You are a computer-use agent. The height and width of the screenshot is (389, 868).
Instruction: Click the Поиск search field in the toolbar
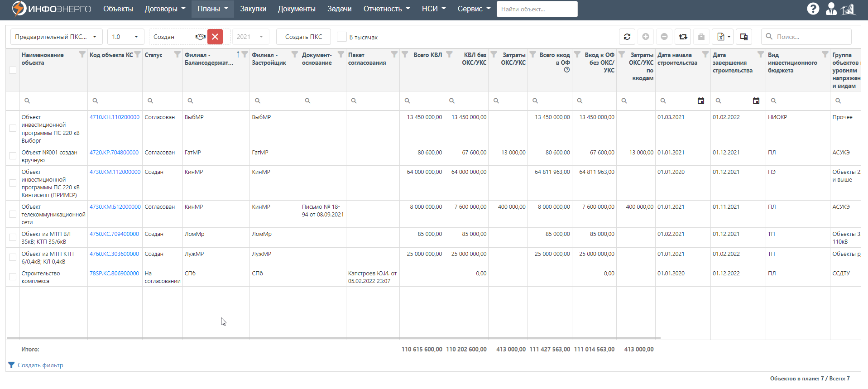[x=806, y=37]
